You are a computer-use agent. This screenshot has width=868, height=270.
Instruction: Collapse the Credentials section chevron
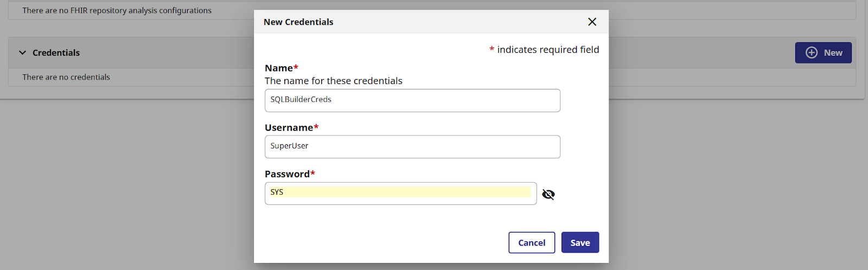[x=22, y=53]
